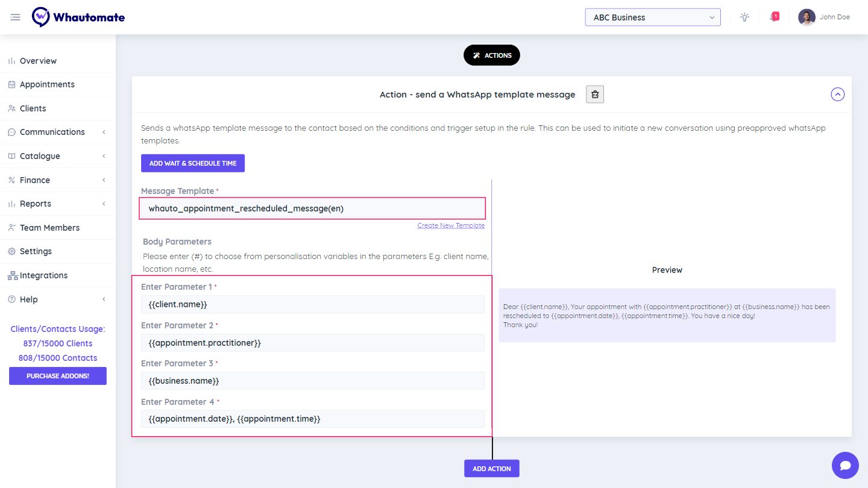The height and width of the screenshot is (488, 868).
Task: Open Team Members page
Action: pos(49,228)
